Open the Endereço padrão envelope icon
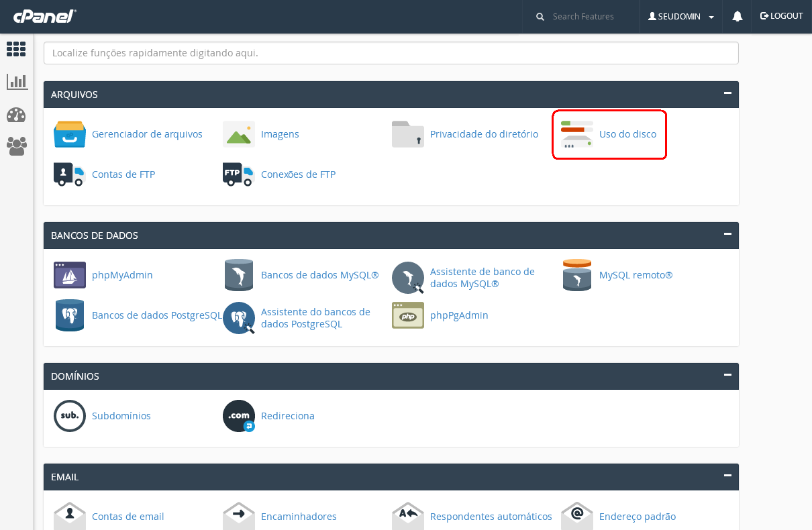The image size is (812, 530). (577, 516)
